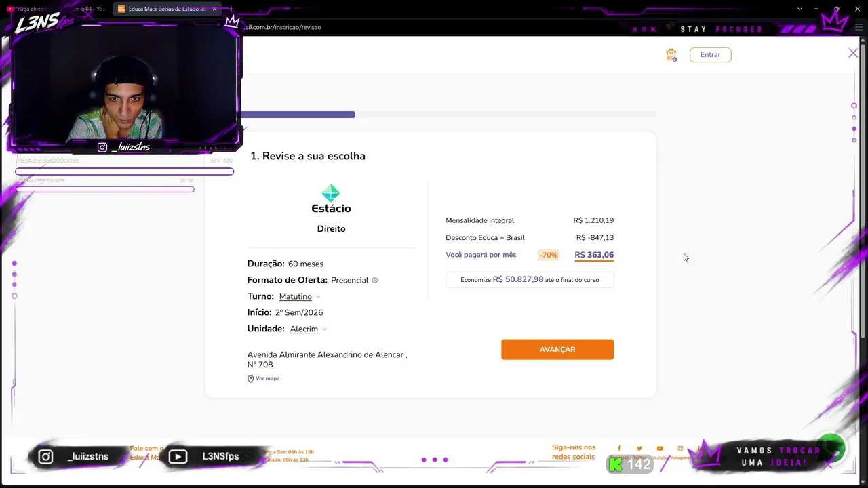Open the cart icon beside Entrar
This screenshot has width=868, height=488.
coord(671,55)
